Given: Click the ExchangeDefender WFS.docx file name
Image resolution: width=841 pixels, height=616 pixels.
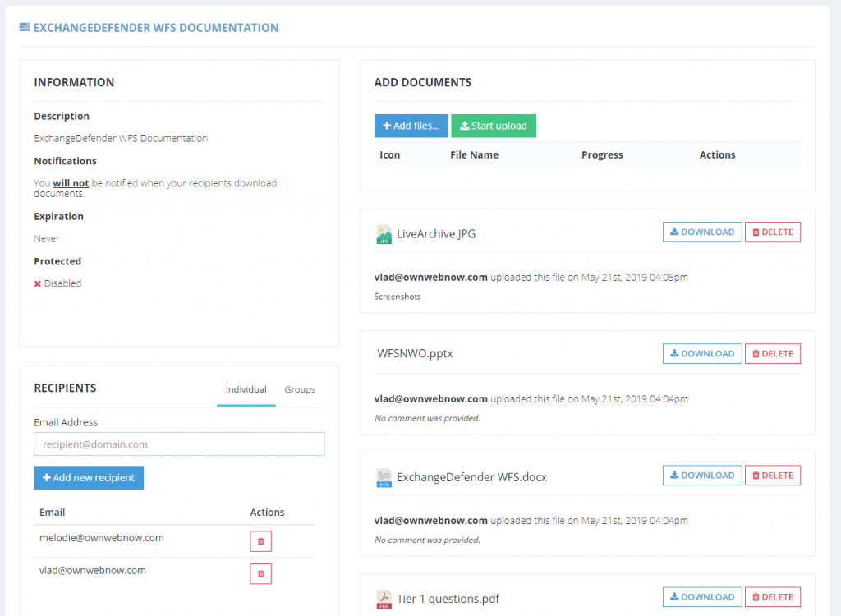Looking at the screenshot, I should (472, 477).
